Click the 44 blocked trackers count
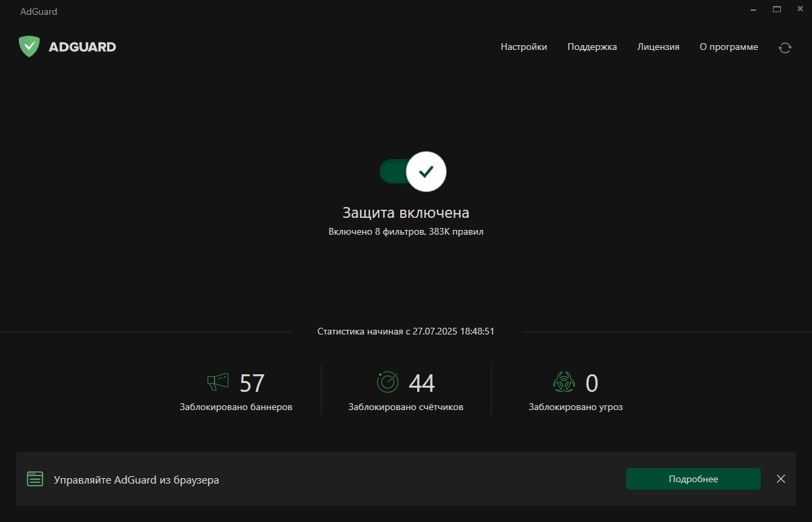This screenshot has height=522, width=812. [422, 383]
